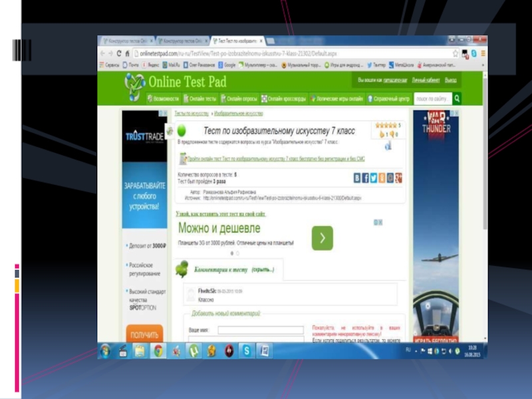Open the Сервисы apps bookmark
The width and height of the screenshot is (532, 399).
coord(109,65)
